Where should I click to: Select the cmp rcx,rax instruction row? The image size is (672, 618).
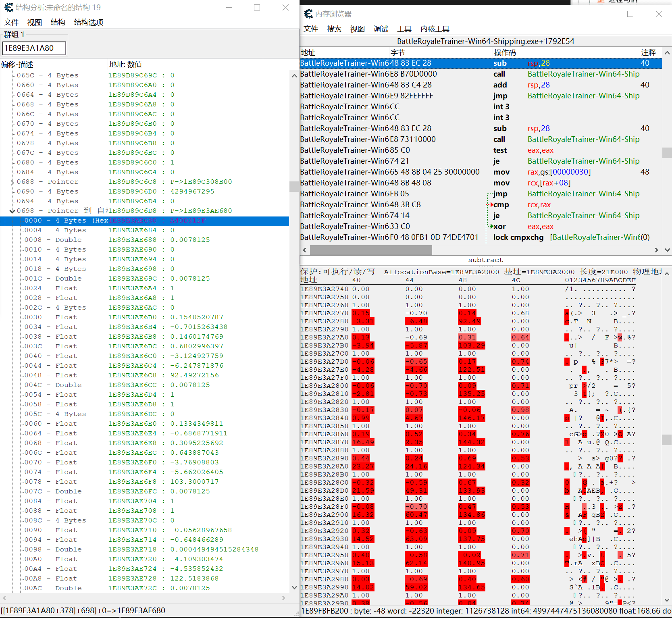481,205
